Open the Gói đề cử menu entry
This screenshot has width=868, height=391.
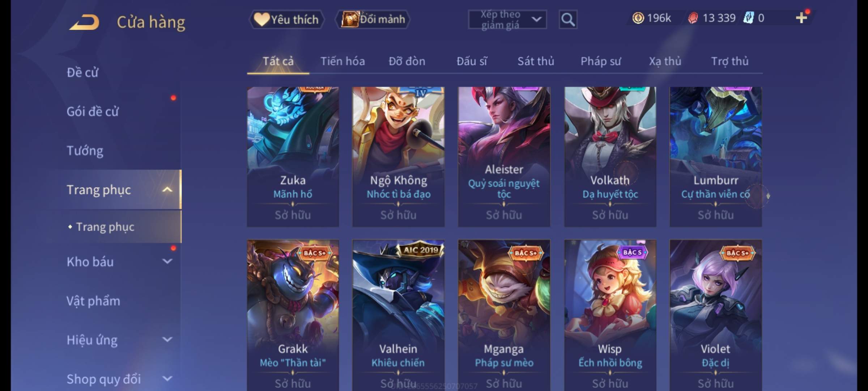pos(93,112)
